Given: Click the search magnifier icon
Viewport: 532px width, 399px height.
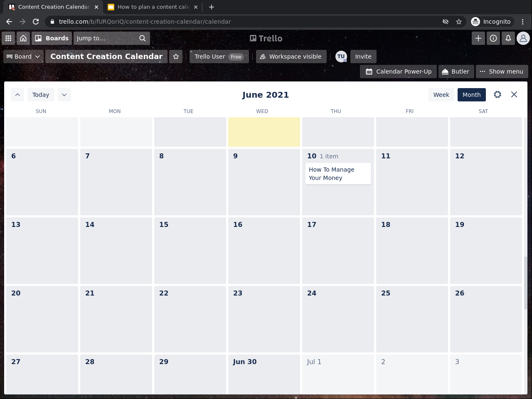Looking at the screenshot, I should tap(143, 38).
